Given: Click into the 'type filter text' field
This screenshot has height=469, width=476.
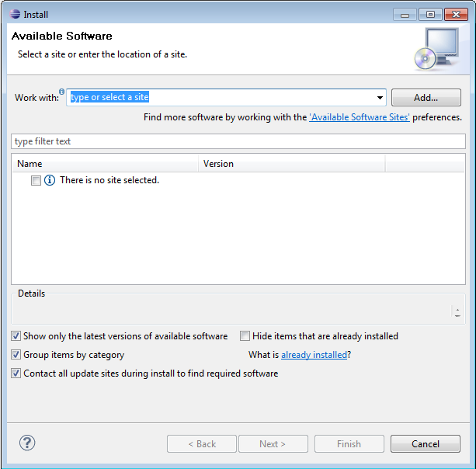Looking at the screenshot, I should tap(238, 141).
